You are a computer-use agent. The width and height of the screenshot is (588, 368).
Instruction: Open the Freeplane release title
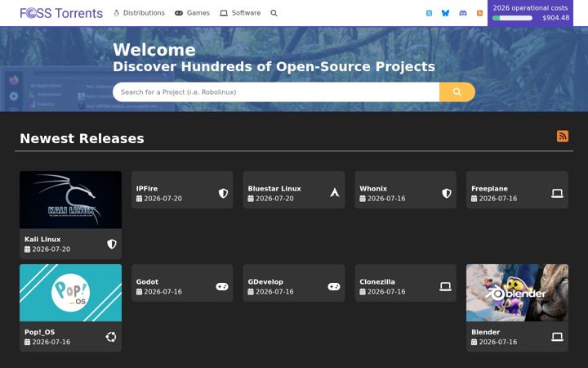coord(489,189)
